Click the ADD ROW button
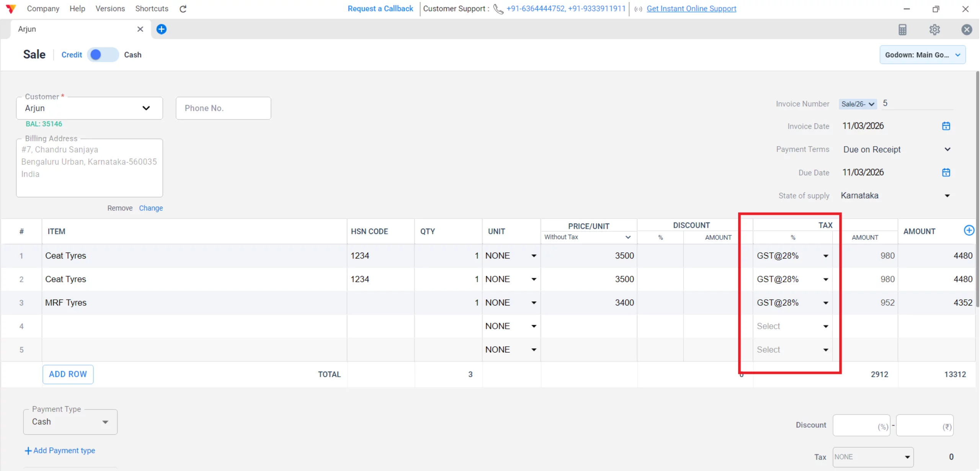 tap(68, 374)
